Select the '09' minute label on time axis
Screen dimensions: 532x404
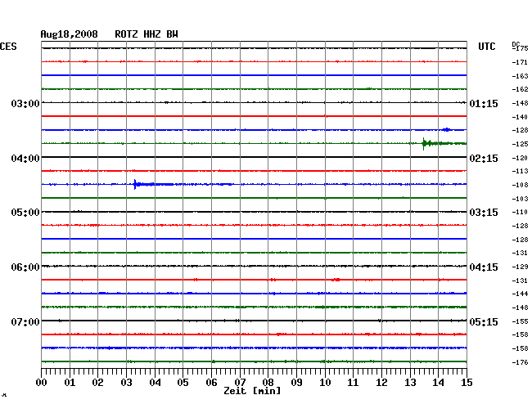tap(296, 383)
